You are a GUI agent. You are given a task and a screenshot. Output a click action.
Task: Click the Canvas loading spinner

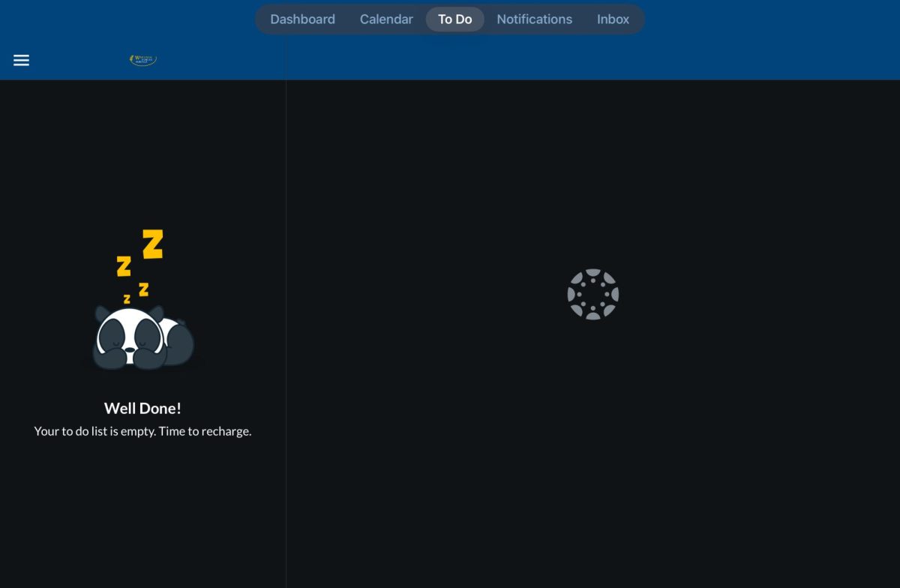(x=592, y=294)
